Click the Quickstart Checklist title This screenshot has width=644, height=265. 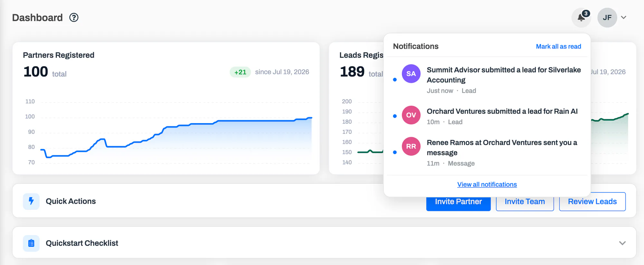click(x=82, y=243)
